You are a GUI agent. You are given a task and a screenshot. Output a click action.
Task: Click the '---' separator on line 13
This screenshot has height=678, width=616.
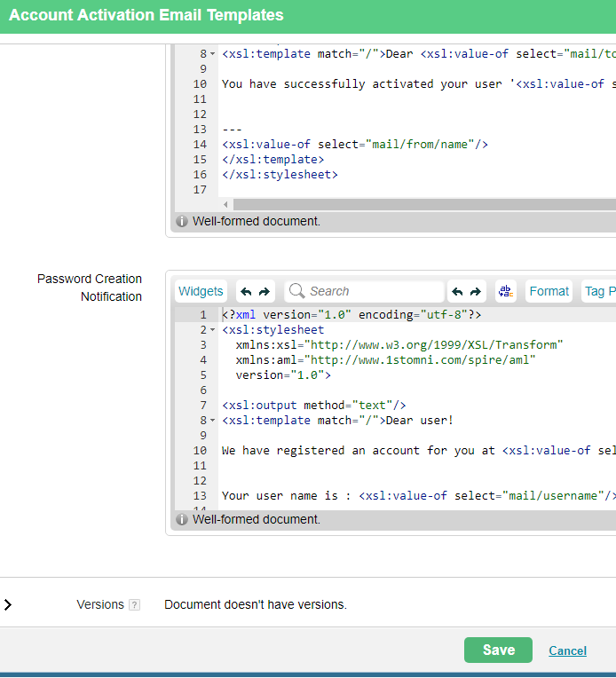pyautogui.click(x=232, y=130)
